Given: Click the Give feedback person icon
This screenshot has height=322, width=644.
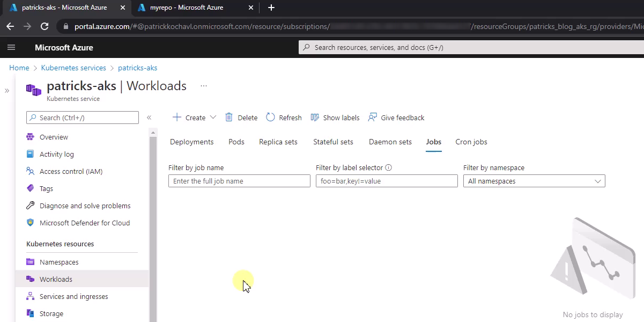Looking at the screenshot, I should click(372, 118).
